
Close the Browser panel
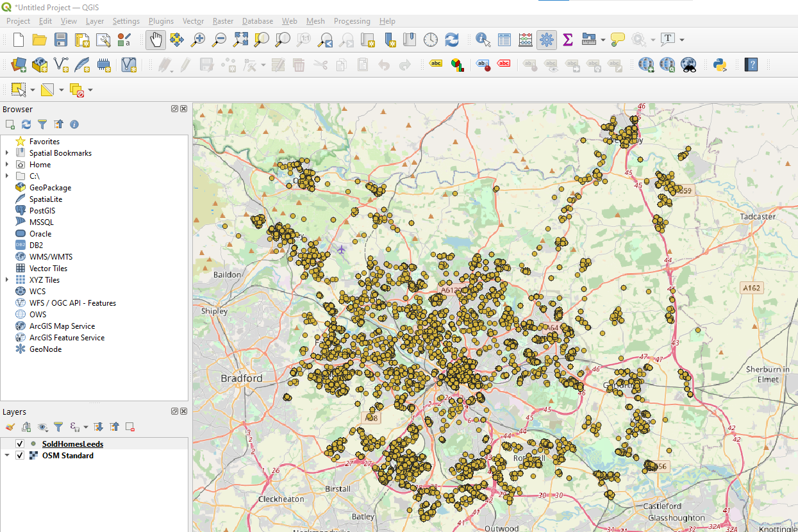pyautogui.click(x=183, y=109)
